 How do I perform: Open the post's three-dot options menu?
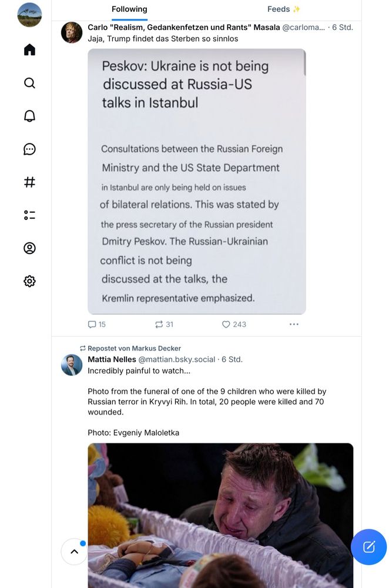tap(294, 323)
